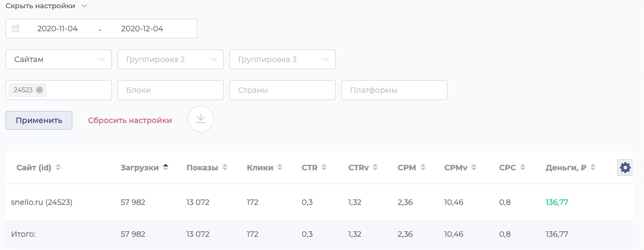Screen dimensions: 644x250
Task: Open the Сайтам grouping dropdown
Action: [x=59, y=59]
